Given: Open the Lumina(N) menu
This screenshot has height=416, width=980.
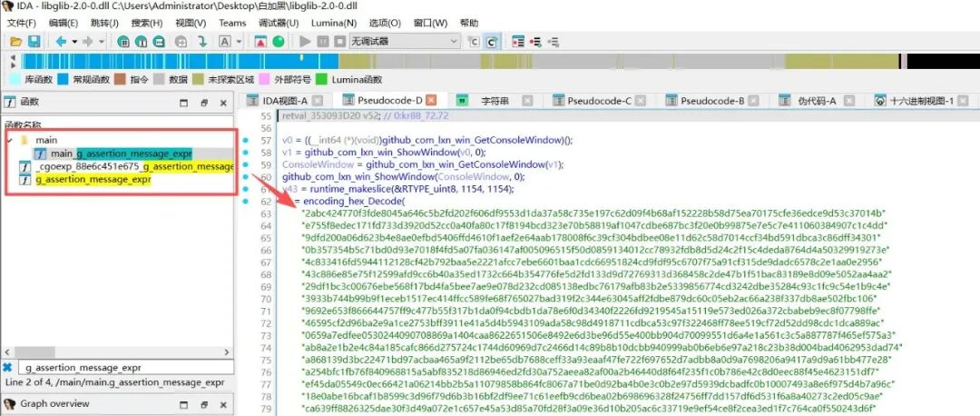Looking at the screenshot, I should click(x=334, y=23).
